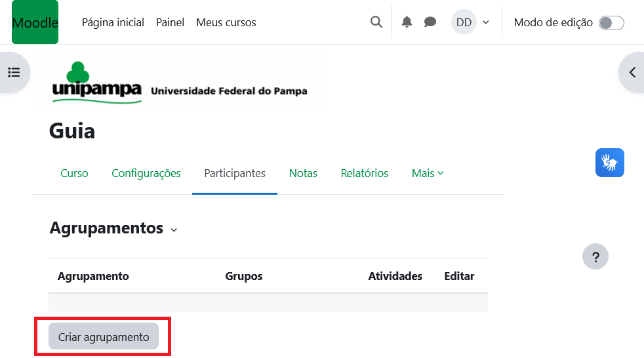Click the green Moodle logo

pyautogui.click(x=35, y=22)
